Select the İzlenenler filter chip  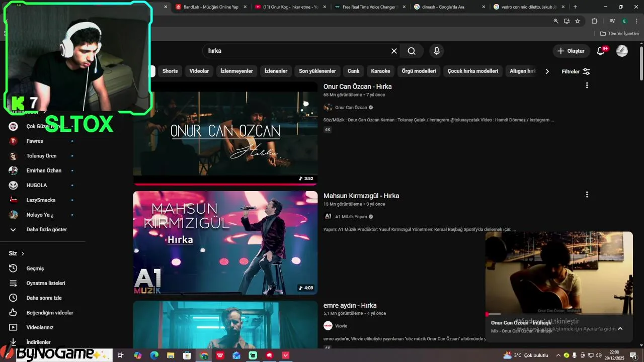[x=276, y=71]
